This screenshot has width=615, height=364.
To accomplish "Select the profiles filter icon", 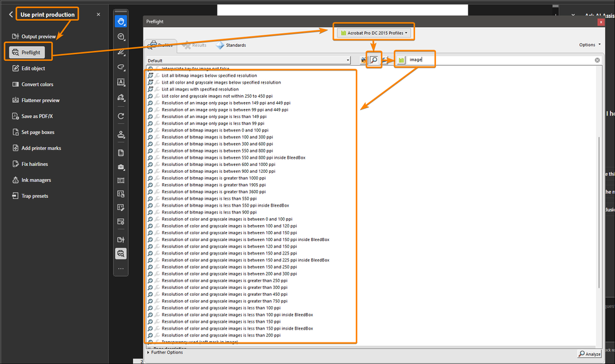I will click(363, 60).
